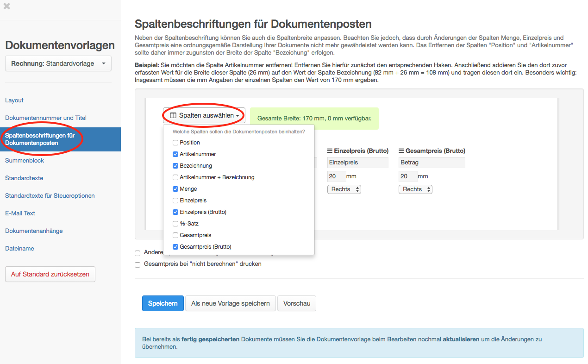Tick Gesamtpreis bei "nicht berechnen" drucken
This screenshot has height=364, width=588.
(x=138, y=264)
